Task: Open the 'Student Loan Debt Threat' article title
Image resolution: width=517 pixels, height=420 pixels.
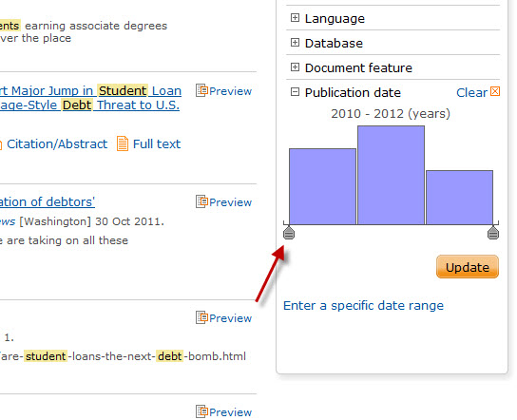Action: [x=90, y=98]
